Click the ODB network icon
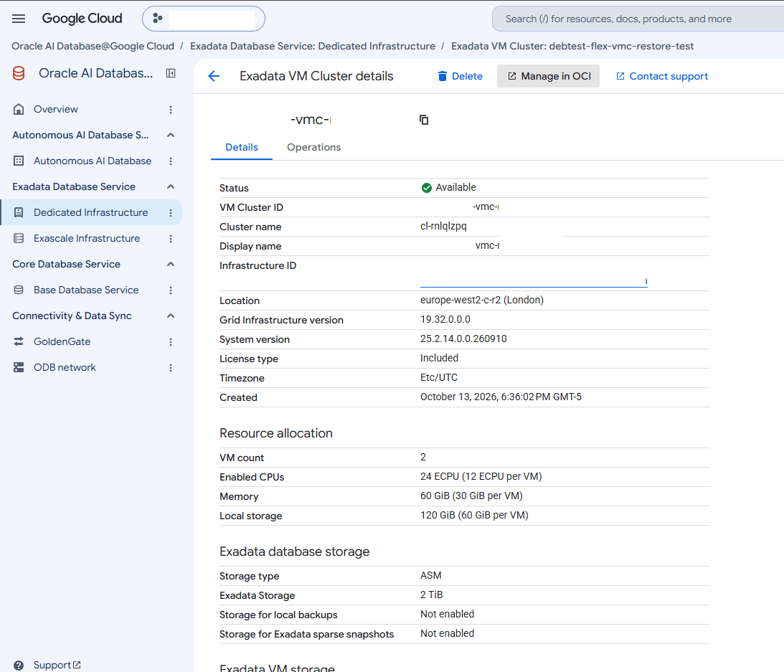 tap(19, 367)
